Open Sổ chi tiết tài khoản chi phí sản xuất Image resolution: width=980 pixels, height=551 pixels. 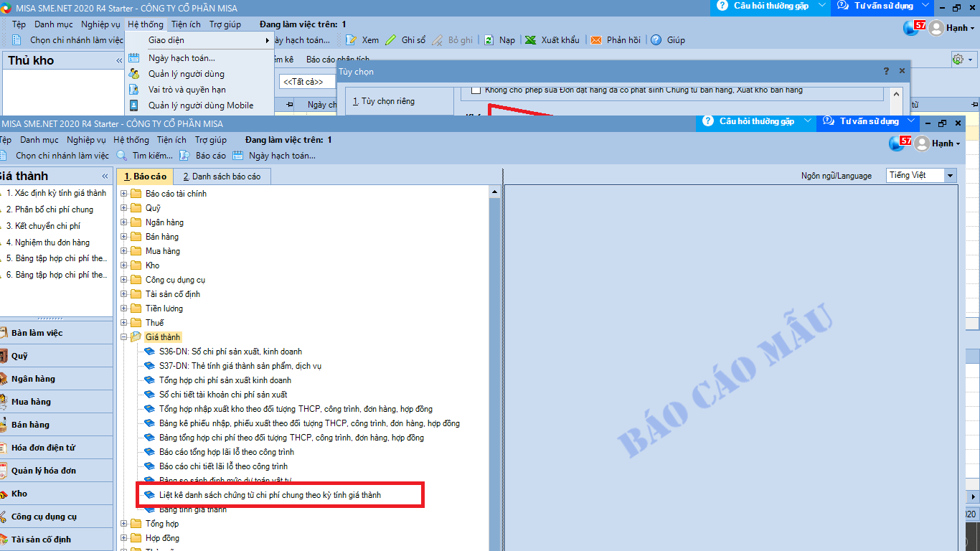click(223, 395)
